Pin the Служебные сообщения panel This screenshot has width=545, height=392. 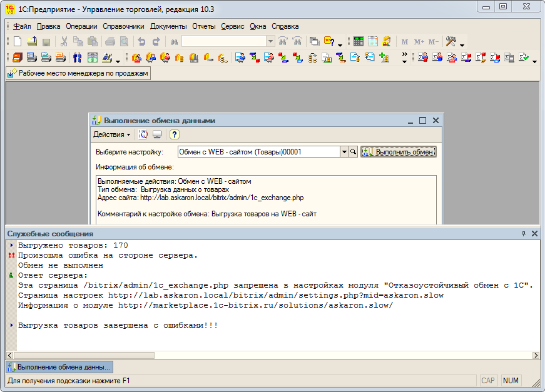click(524, 233)
